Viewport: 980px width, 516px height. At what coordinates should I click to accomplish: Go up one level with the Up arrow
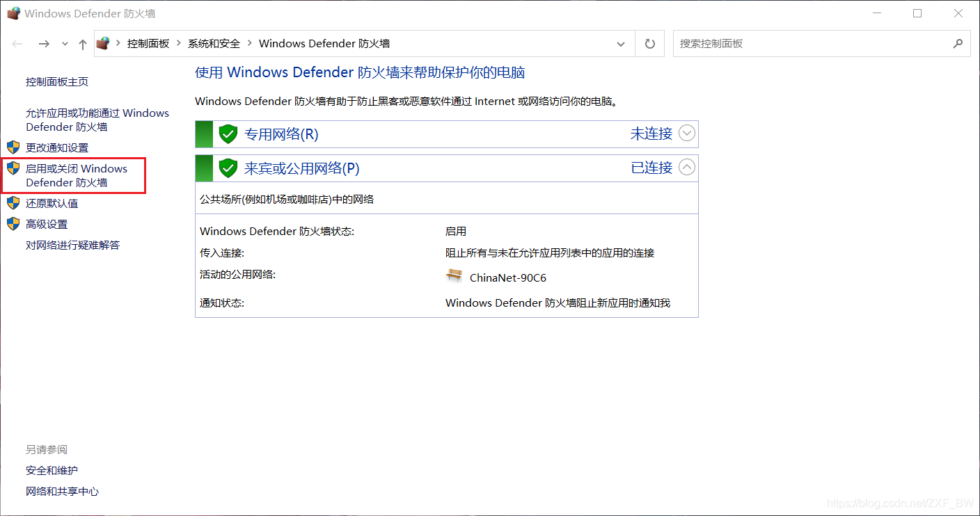(83, 44)
